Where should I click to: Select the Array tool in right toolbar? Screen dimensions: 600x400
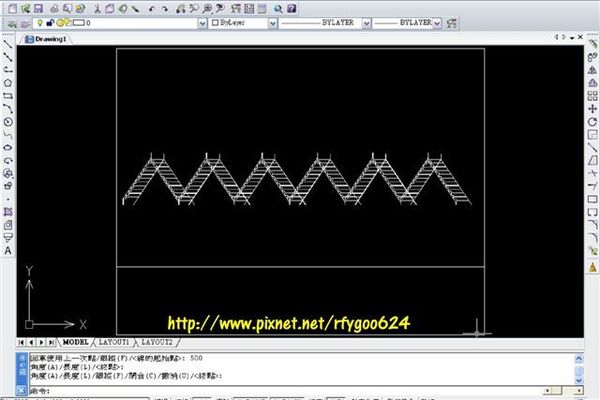tap(592, 96)
